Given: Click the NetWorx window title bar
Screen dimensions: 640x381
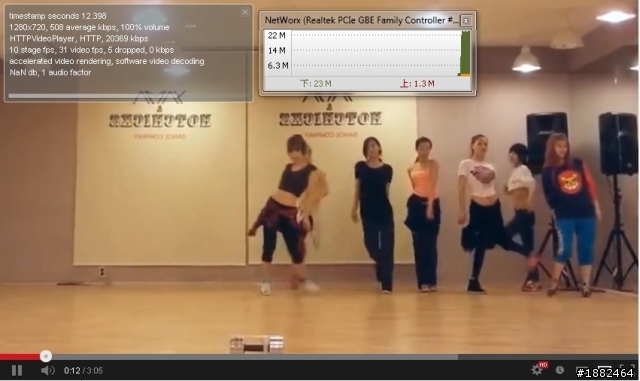Looking at the screenshot, I should pyautogui.click(x=362, y=20).
